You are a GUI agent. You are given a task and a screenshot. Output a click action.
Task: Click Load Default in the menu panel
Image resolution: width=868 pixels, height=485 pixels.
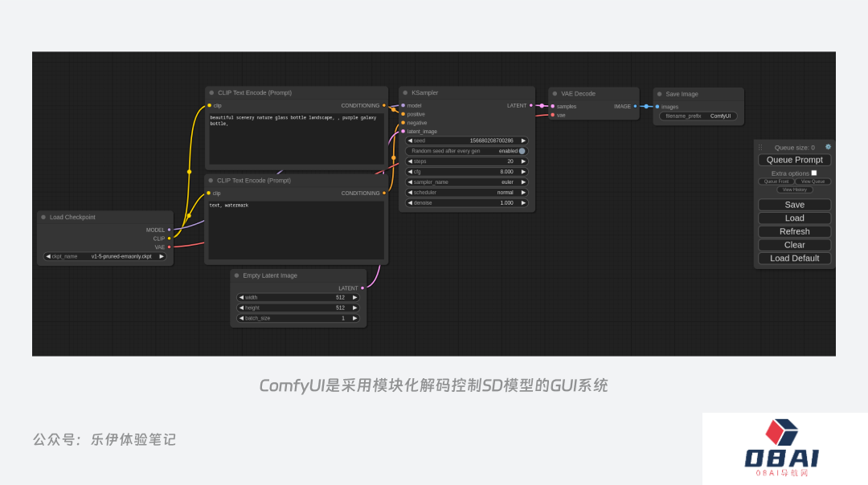pyautogui.click(x=794, y=259)
